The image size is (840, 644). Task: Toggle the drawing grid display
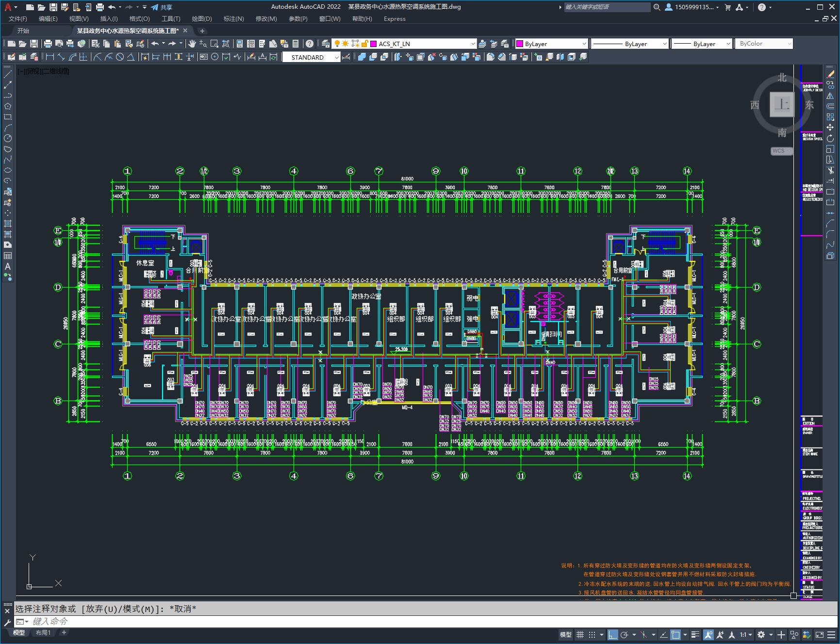pos(580,634)
